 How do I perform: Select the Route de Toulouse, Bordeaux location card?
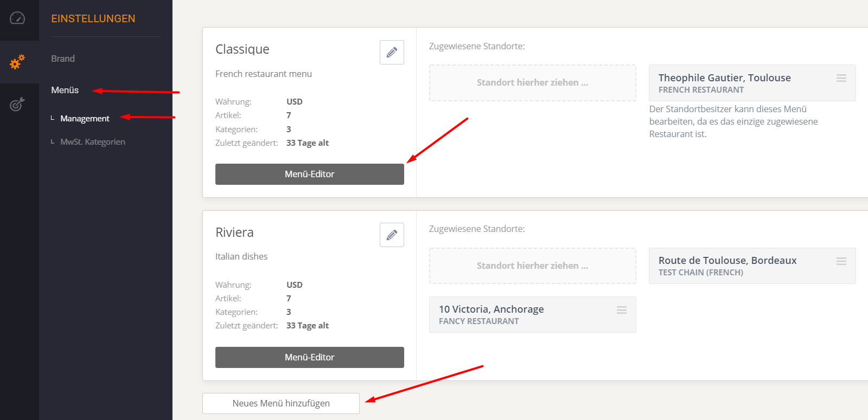[x=752, y=266]
